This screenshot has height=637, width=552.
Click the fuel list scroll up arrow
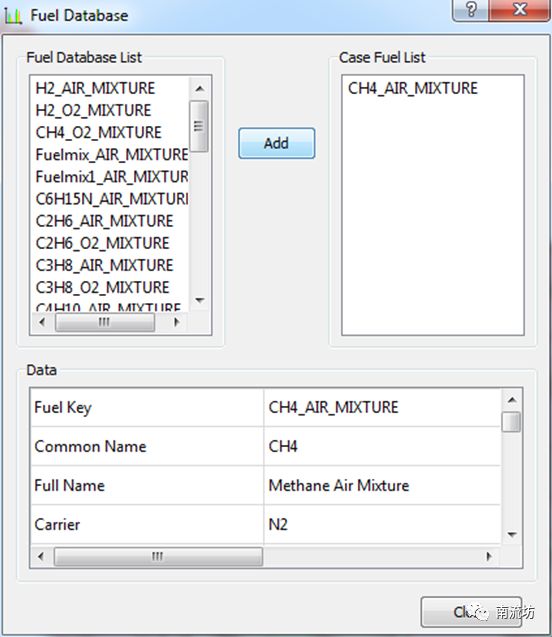pos(199,88)
